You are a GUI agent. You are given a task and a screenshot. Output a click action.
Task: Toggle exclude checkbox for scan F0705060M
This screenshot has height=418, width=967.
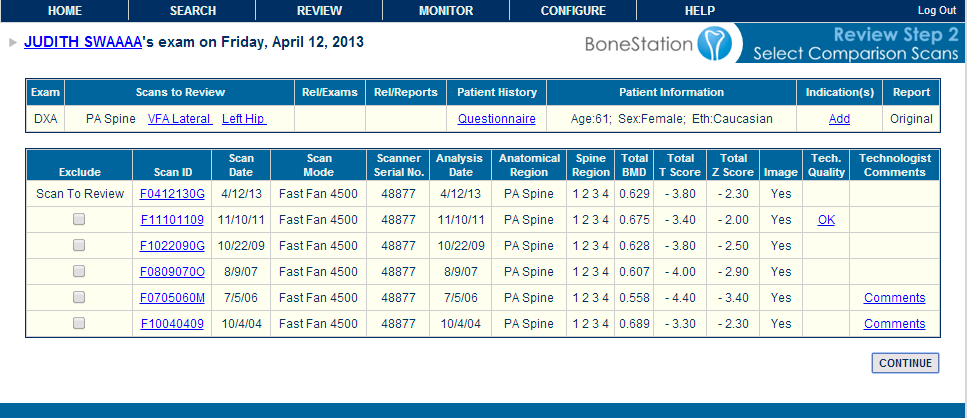79,298
